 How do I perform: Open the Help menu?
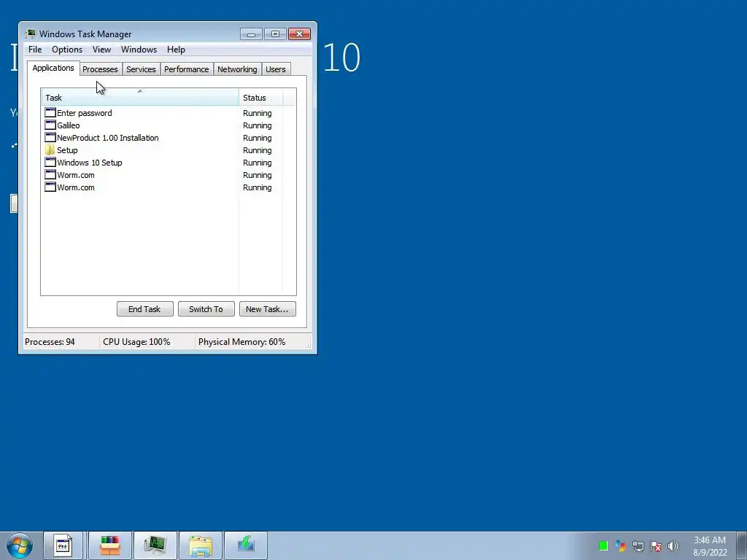point(176,50)
